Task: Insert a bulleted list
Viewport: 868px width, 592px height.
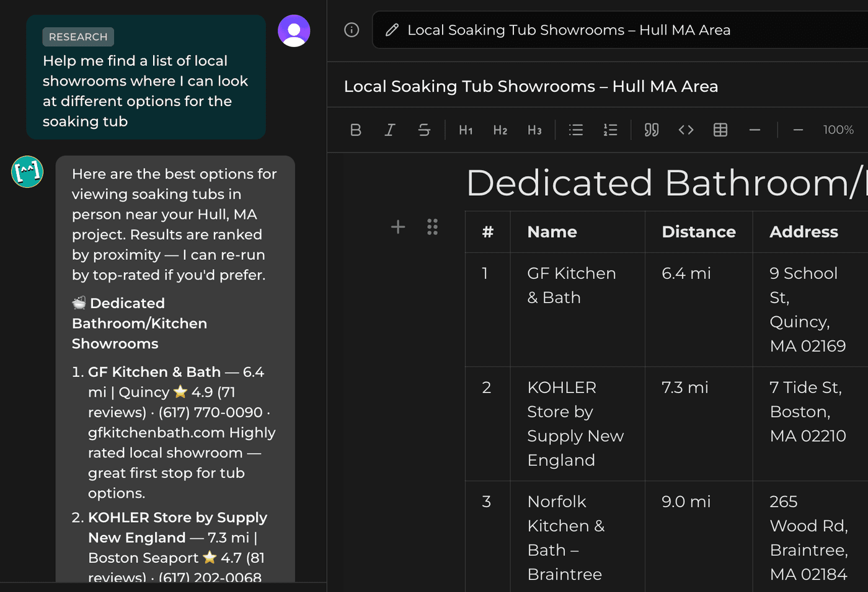Action: pyautogui.click(x=576, y=130)
